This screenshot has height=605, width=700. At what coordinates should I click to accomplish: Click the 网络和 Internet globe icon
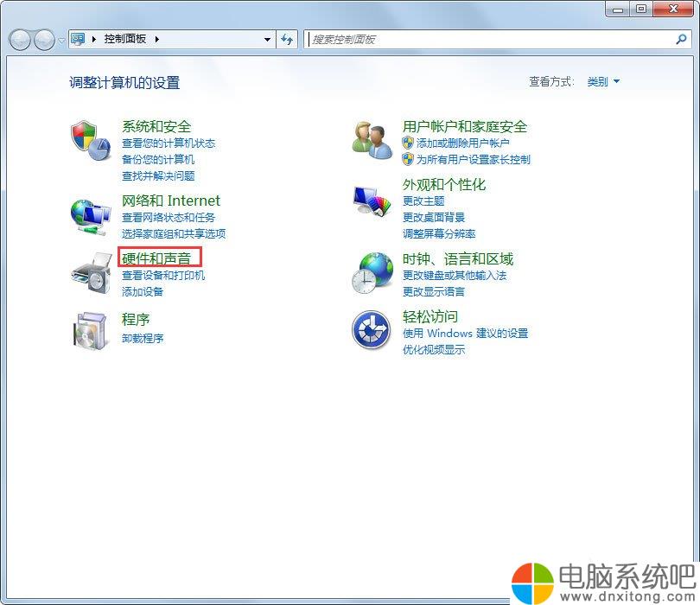(91, 217)
